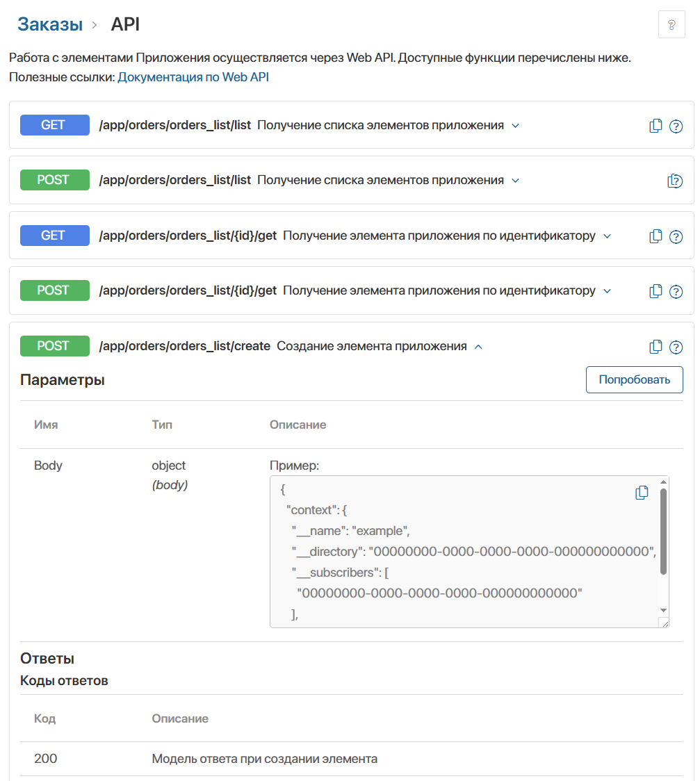The image size is (700, 781).
Task: Click the GET badge of the orders_list/list row
Action: [x=55, y=125]
